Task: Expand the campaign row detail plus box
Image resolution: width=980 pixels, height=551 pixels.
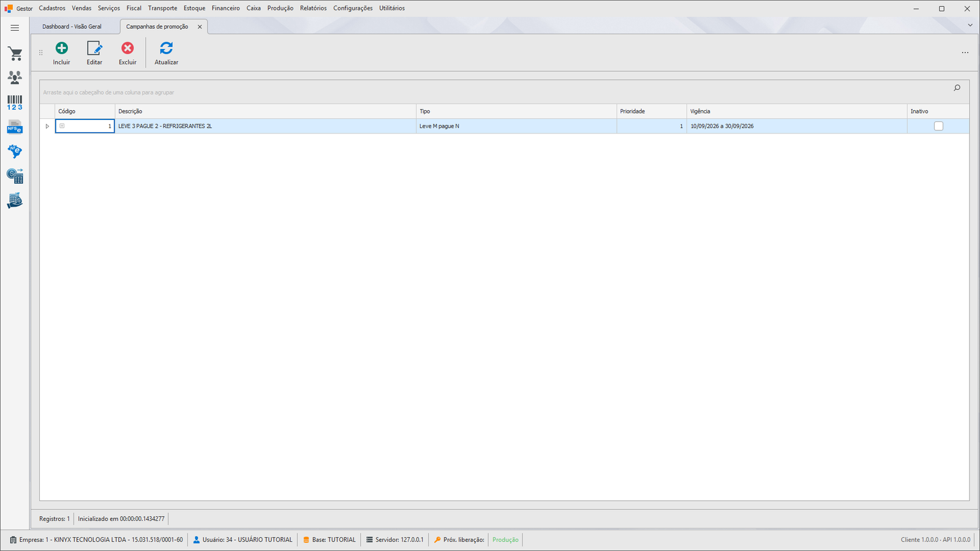Action: (62, 126)
